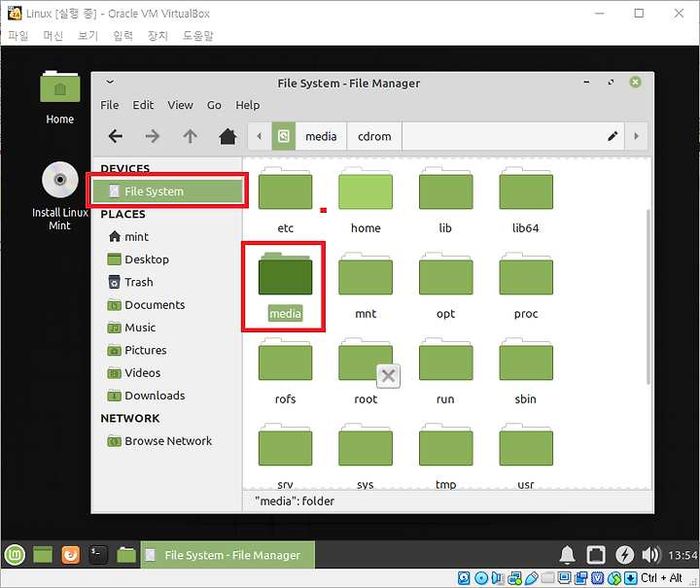Screen dimensions: 700x588
Task: Select the tmp folder icon
Action: pyautogui.click(x=445, y=445)
